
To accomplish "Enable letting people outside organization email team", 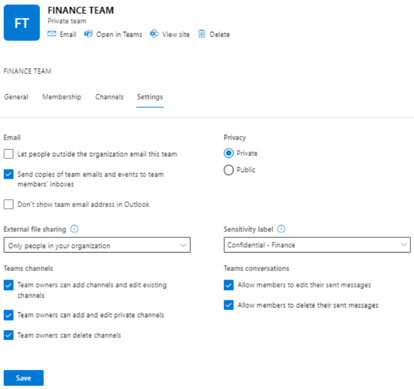I will (x=9, y=154).
